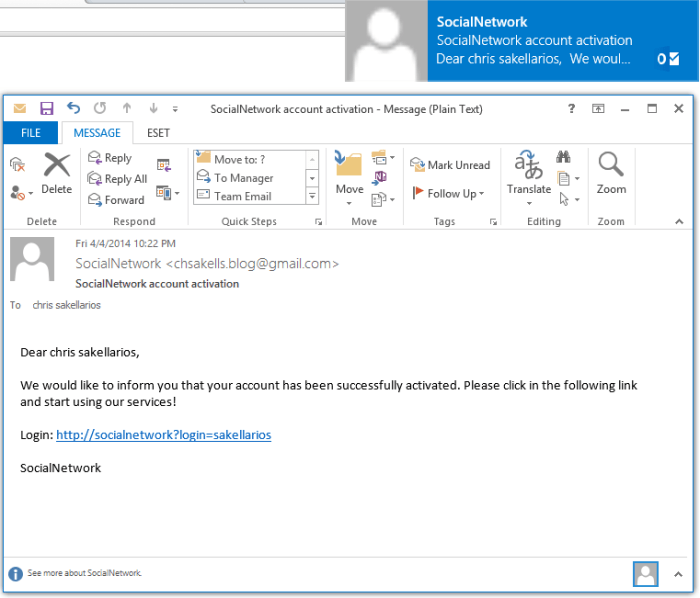
Task: Click the Redo icon in title bar
Action: click(100, 108)
